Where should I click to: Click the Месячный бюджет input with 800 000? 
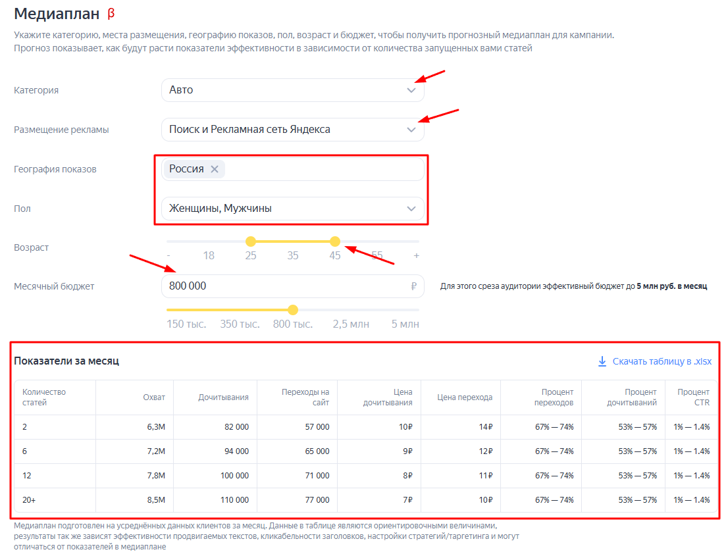point(283,286)
